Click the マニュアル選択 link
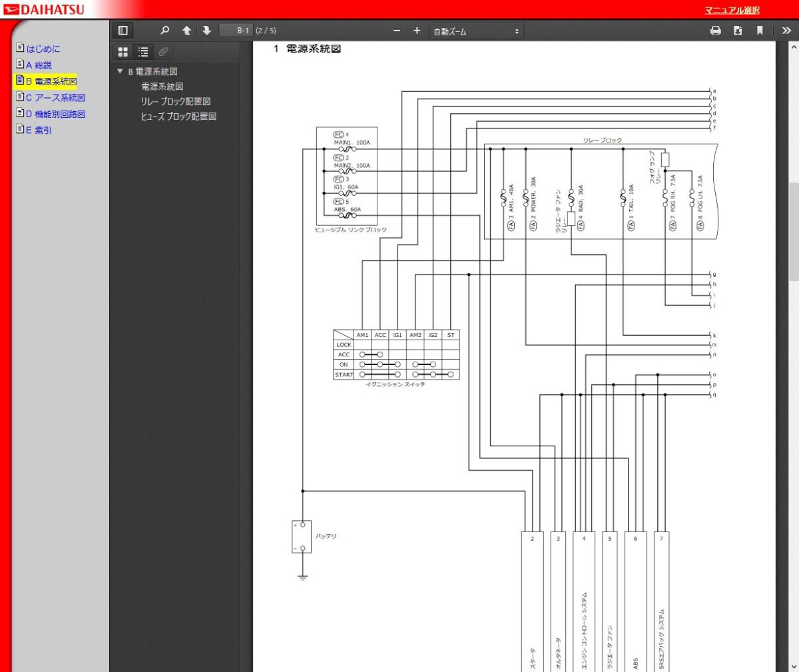Viewport: 799px width, 672px height. (x=732, y=10)
